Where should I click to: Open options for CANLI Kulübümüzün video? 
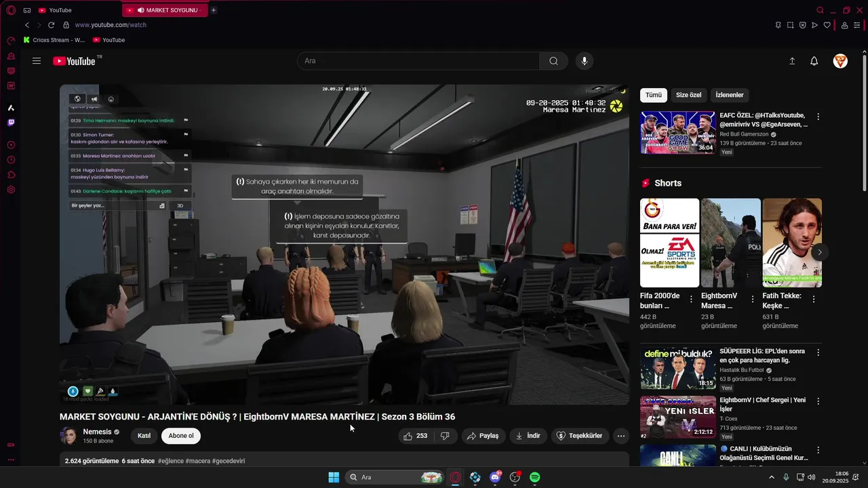tap(818, 450)
